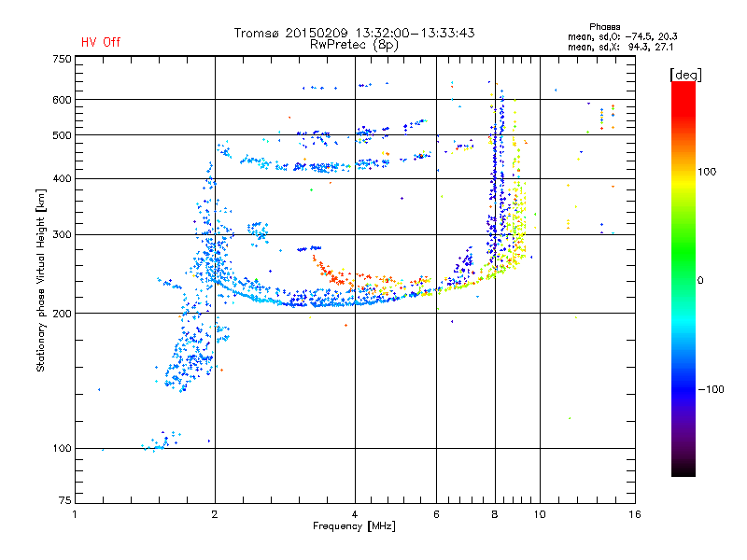Click the x-axis tick label "16"

[635, 514]
